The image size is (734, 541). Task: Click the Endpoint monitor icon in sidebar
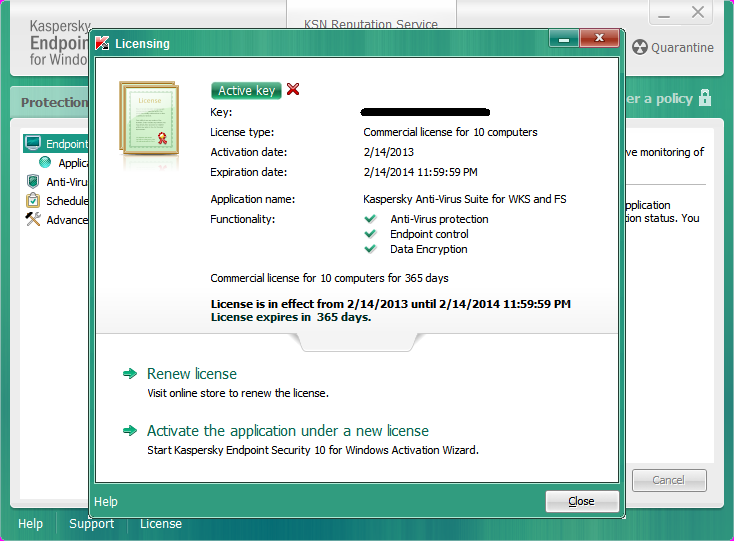(x=33, y=143)
